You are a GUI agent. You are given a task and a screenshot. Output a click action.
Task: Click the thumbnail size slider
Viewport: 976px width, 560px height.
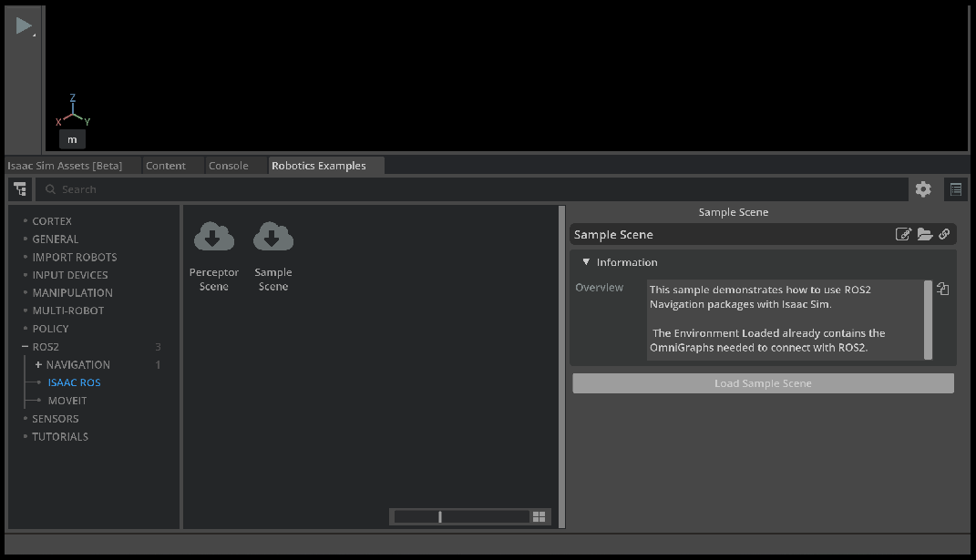[440, 515]
